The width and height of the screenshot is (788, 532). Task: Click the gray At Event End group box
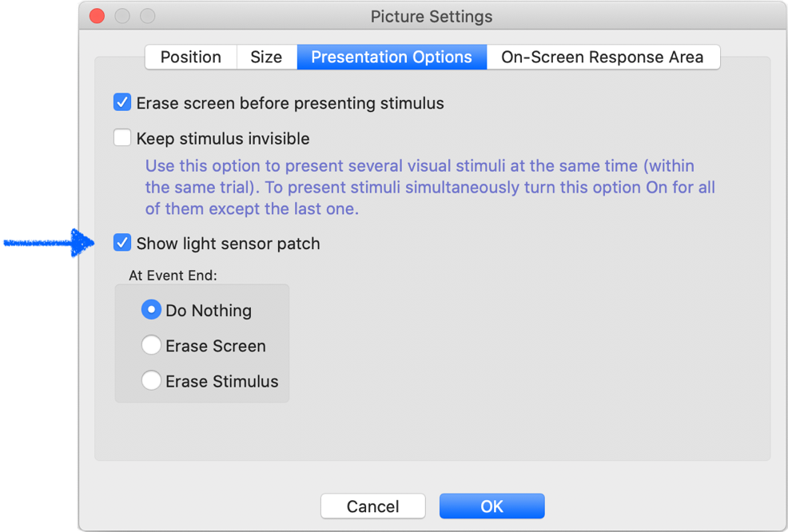pos(202,343)
